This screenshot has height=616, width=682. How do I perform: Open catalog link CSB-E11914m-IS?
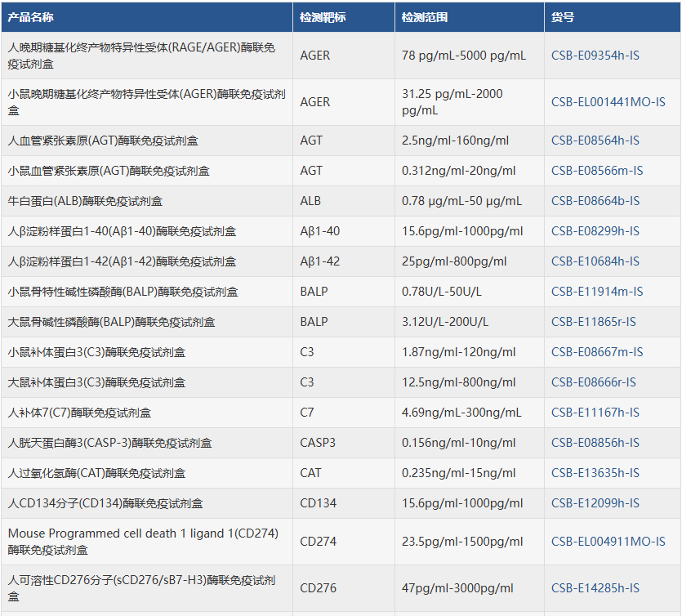click(x=597, y=292)
